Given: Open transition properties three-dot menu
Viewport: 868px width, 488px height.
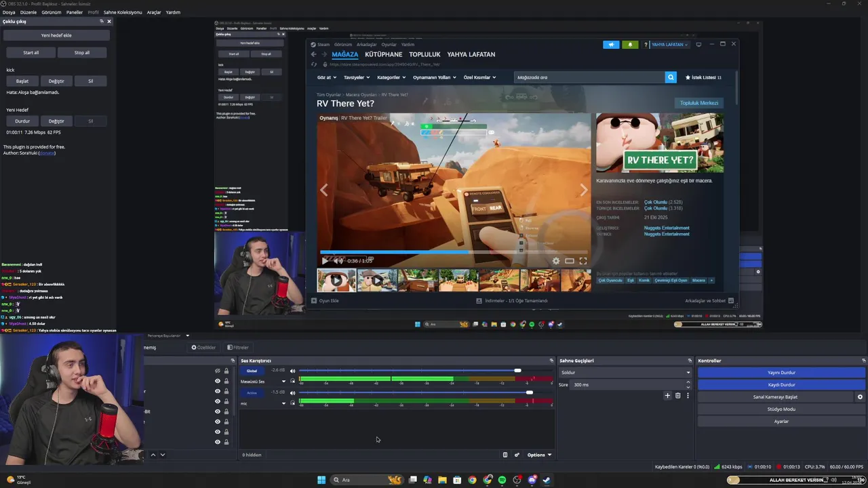Looking at the screenshot, I should [x=688, y=396].
